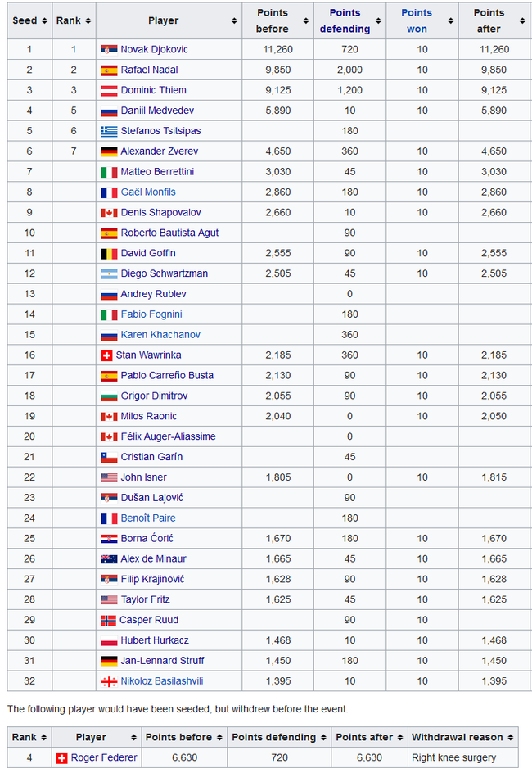This screenshot has width=532, height=782.
Task: Sort withdrawal table by Points after arrows
Action: (x=400, y=738)
